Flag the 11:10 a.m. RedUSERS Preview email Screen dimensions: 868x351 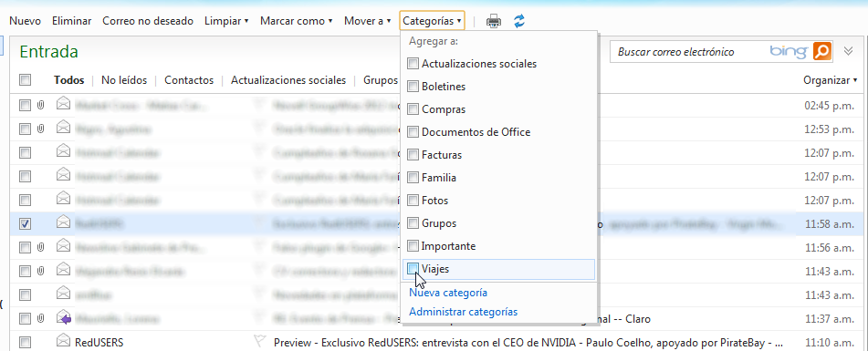258,340
